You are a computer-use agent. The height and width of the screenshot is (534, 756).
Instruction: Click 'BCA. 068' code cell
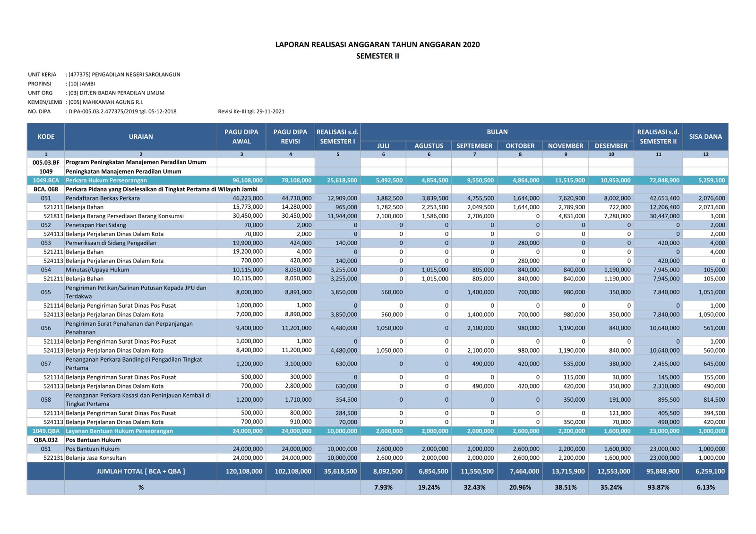46,189
